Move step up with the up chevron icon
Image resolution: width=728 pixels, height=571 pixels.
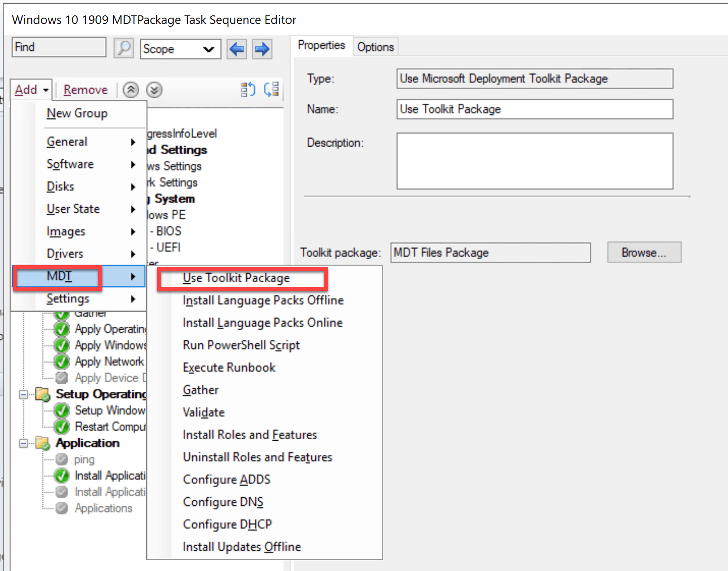(x=131, y=90)
